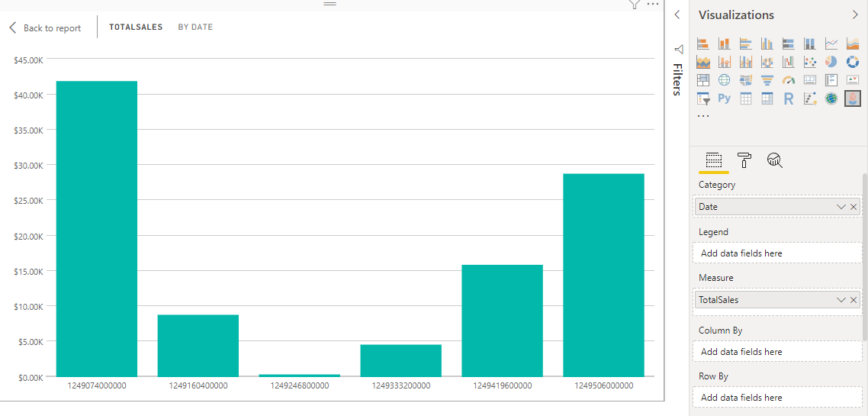Remove the TotalSales field from Measure
868x416 pixels.
tap(854, 300)
